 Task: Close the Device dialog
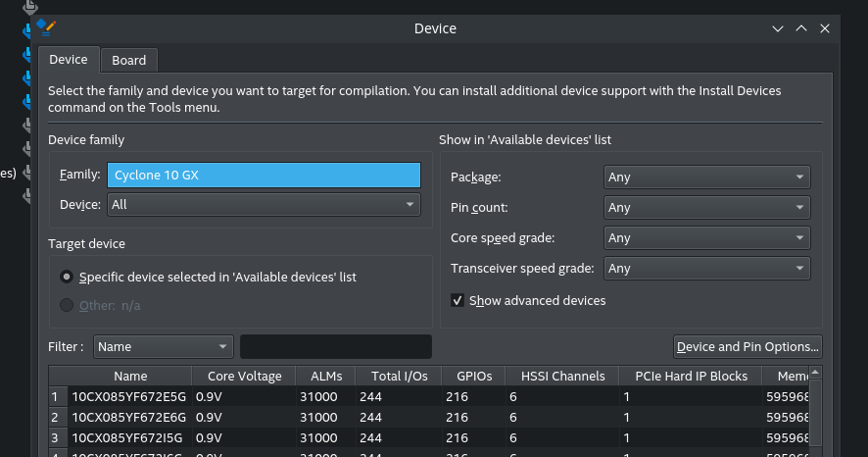click(825, 28)
